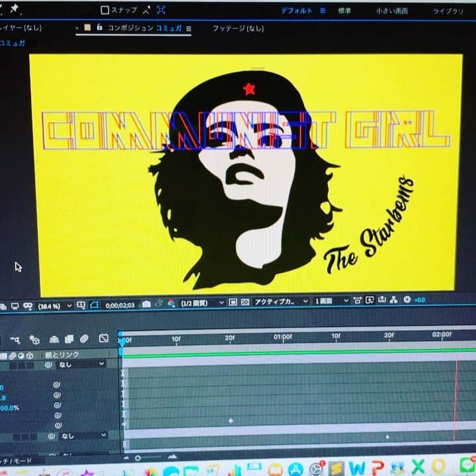Open the composition mini-flowchart icon in timeline
Viewport: 476px width, 476px height.
pyautogui.click(x=15, y=340)
